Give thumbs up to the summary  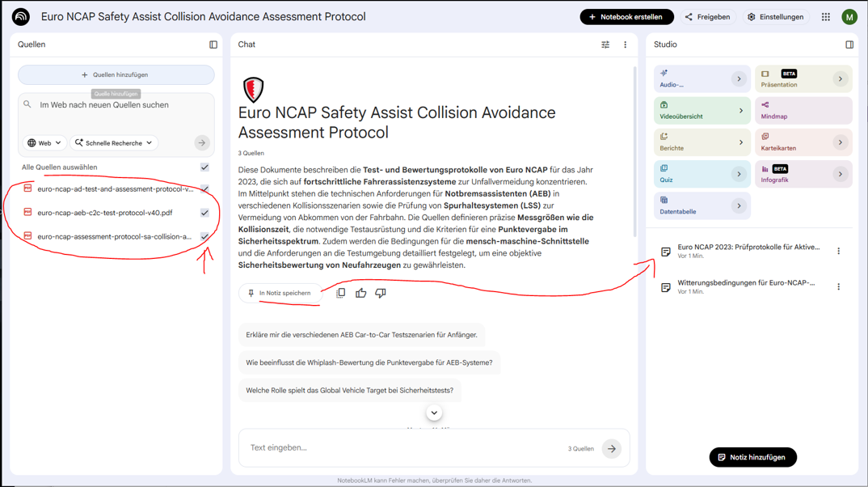click(361, 293)
